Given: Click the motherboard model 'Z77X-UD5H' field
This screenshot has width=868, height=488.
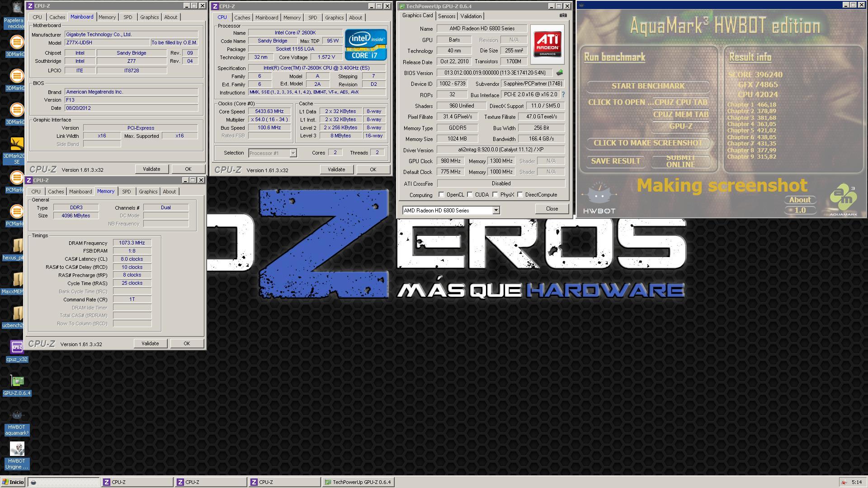Looking at the screenshot, I should (107, 42).
